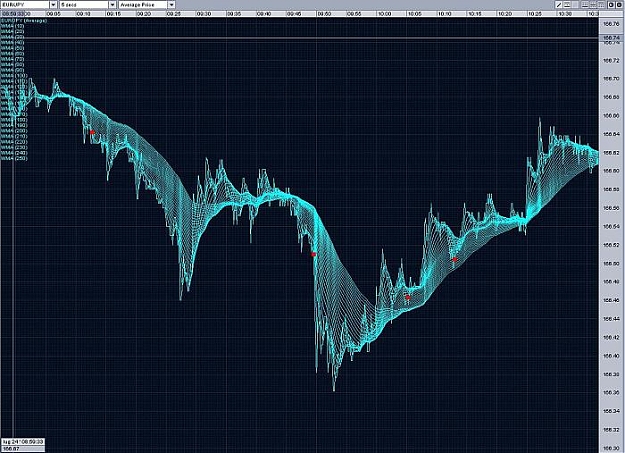Click the middle grid layout icon
Screen dimensions: 625x453
(x=593, y=5)
